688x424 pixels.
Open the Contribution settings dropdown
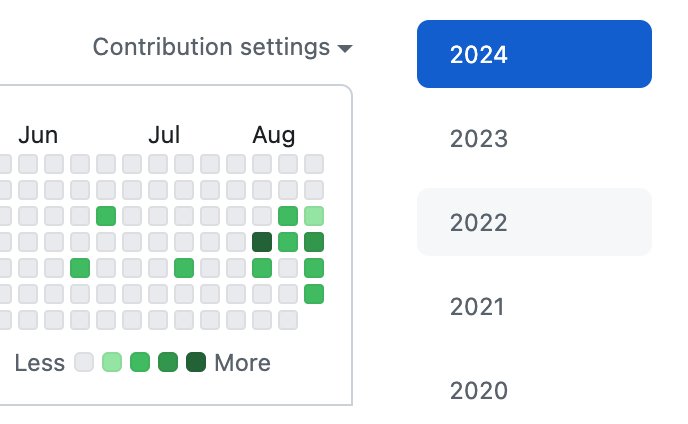point(222,47)
